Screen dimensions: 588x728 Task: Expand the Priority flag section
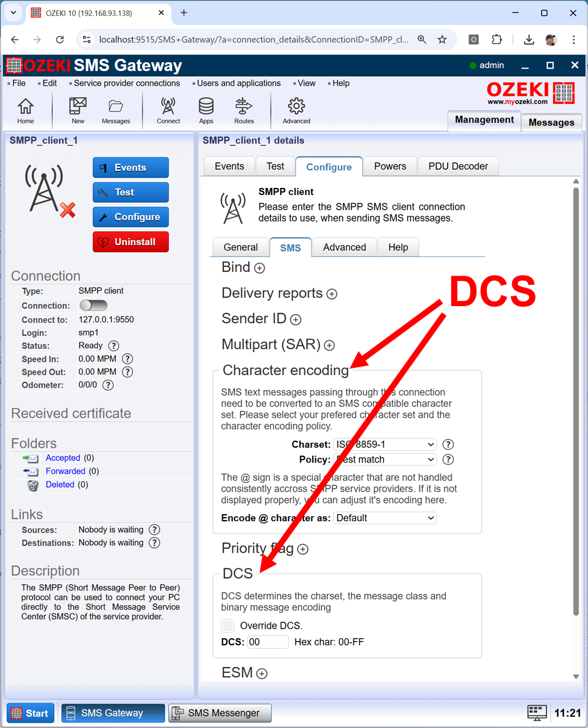tap(303, 549)
